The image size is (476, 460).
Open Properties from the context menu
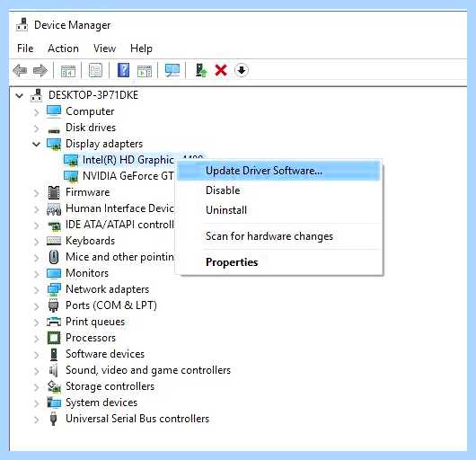point(278,262)
